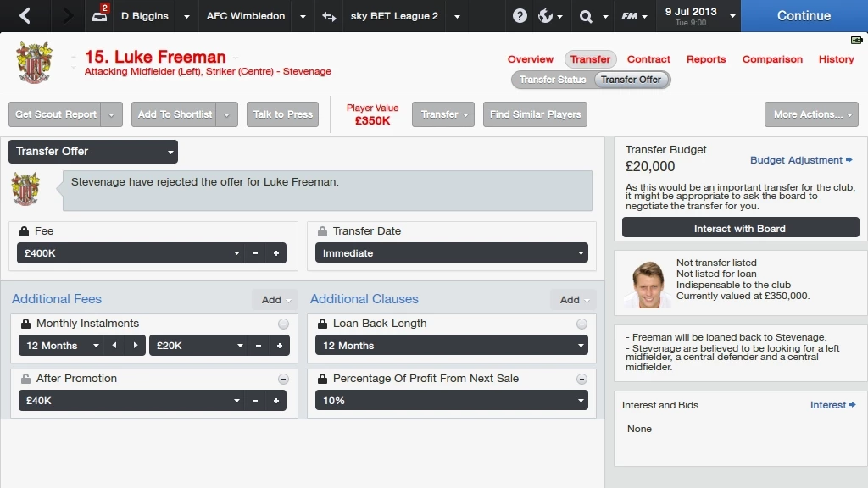The image size is (868, 488).
Task: Toggle the lock on Transfer Date
Action: [322, 231]
